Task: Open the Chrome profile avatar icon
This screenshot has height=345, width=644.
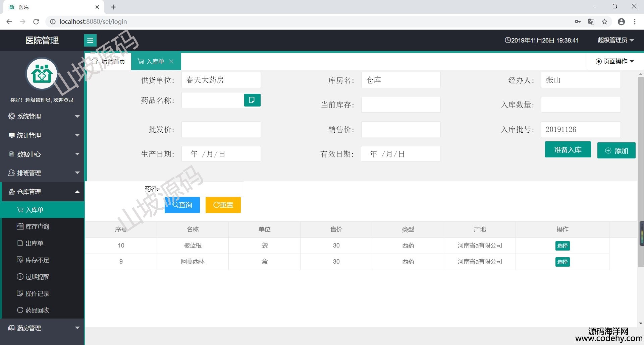Action: coord(621,22)
